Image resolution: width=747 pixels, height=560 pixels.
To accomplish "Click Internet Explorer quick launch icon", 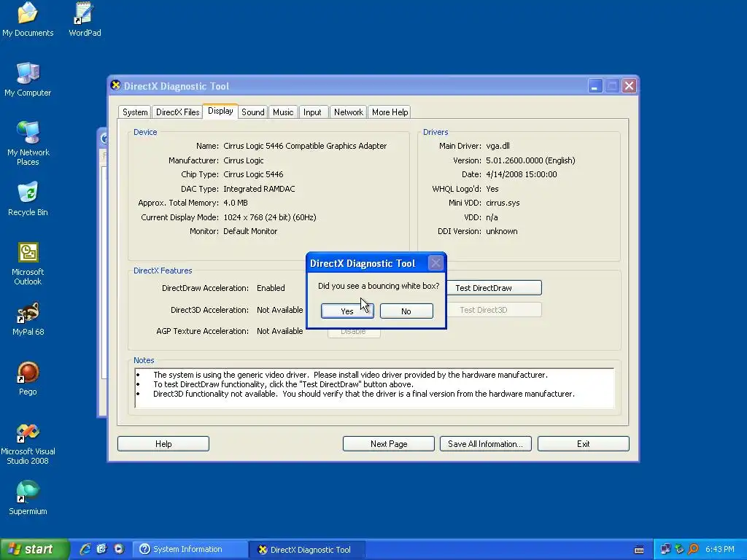I will pos(85,549).
